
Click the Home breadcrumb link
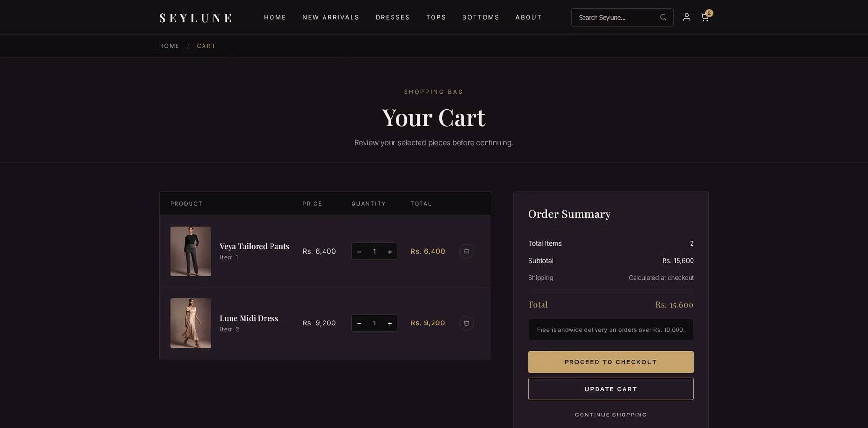[169, 46]
